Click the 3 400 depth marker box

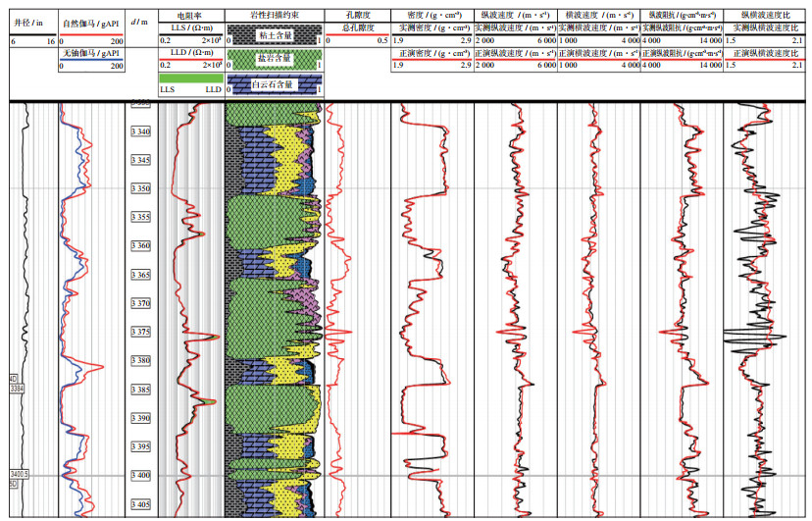click(x=141, y=476)
